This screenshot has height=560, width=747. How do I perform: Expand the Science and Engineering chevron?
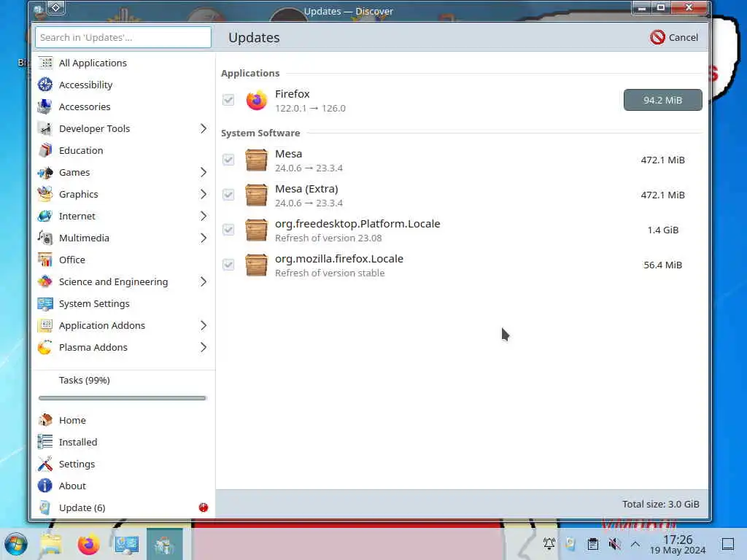204,282
